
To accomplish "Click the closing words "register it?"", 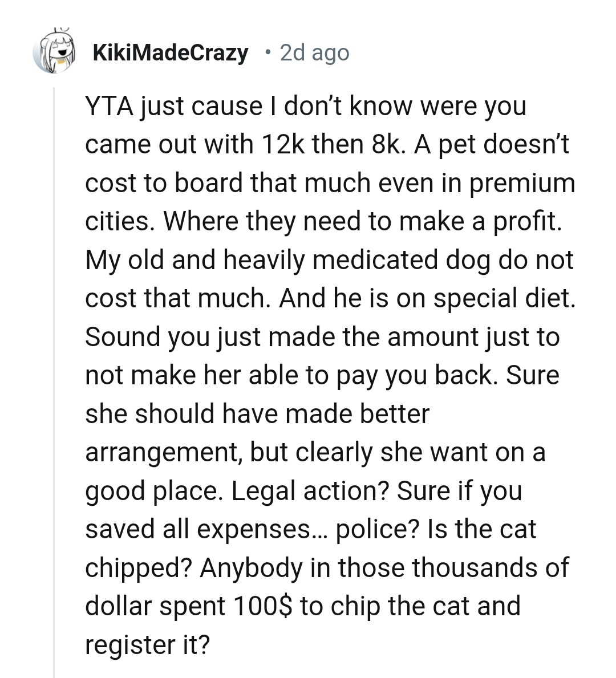I will point(147,644).
